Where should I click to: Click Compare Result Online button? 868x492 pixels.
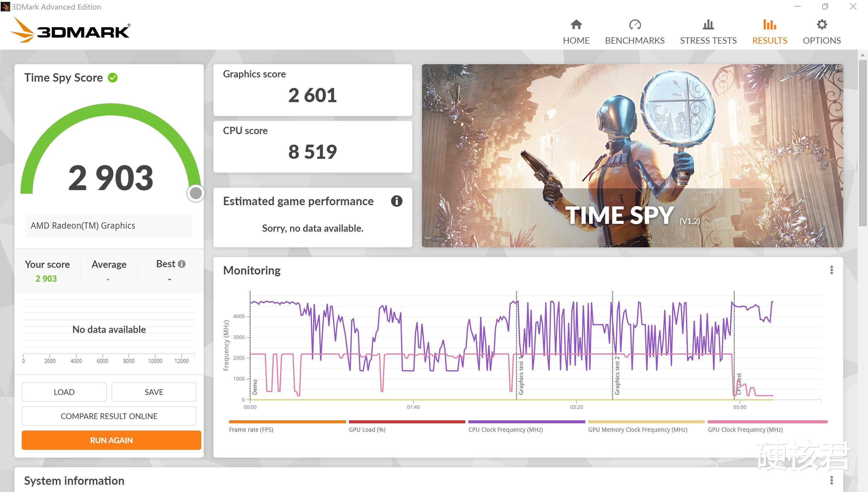(109, 416)
